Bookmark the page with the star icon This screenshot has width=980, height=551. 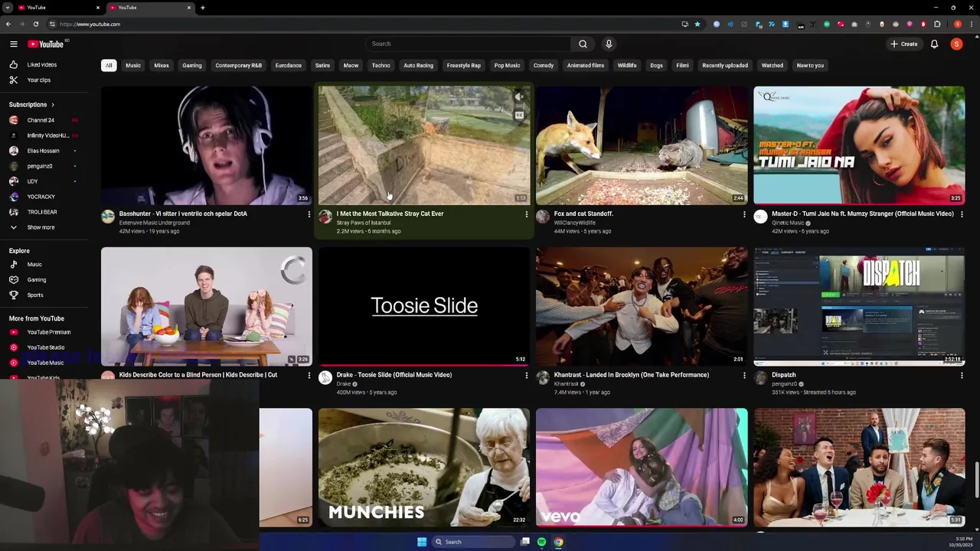click(x=697, y=24)
